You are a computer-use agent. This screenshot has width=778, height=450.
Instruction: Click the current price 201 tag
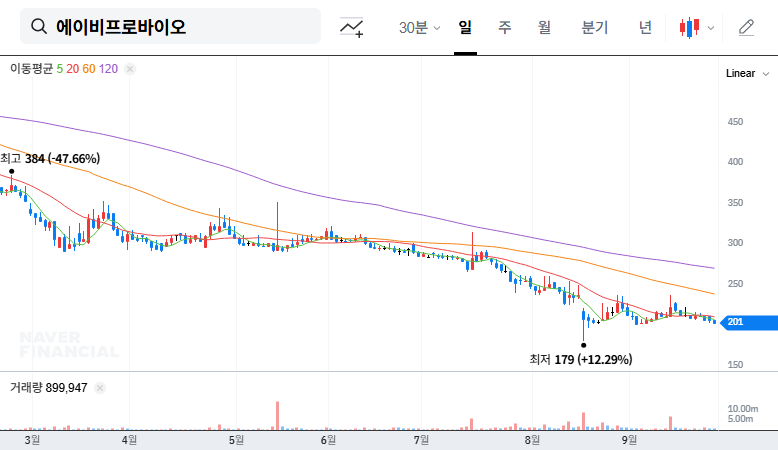tap(749, 322)
